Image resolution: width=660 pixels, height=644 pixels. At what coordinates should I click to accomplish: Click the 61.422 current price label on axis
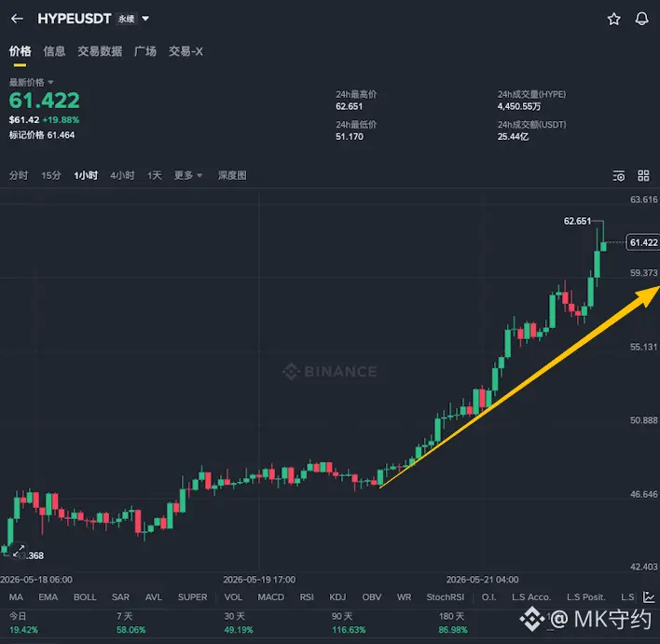pos(643,242)
